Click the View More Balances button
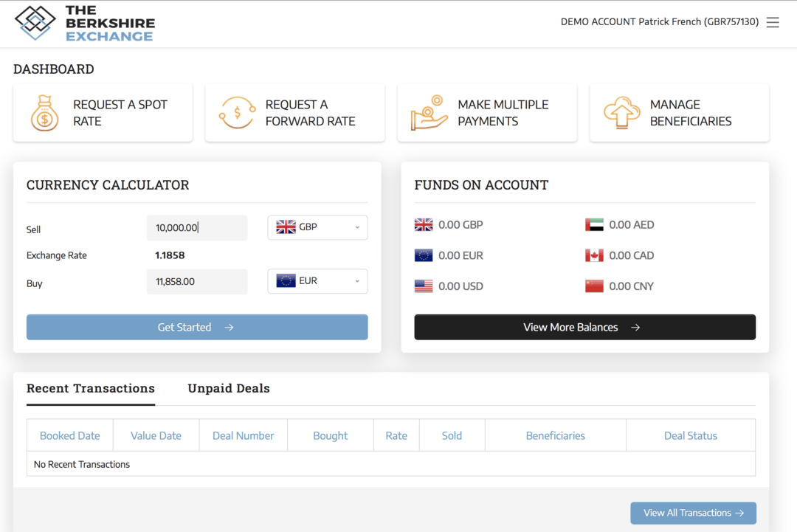This screenshot has width=797, height=532. click(x=585, y=327)
